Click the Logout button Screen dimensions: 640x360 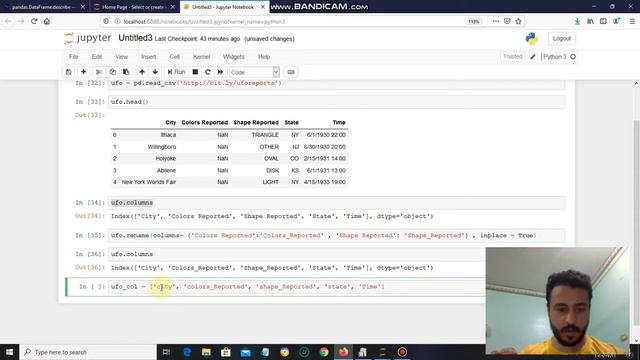(x=562, y=38)
